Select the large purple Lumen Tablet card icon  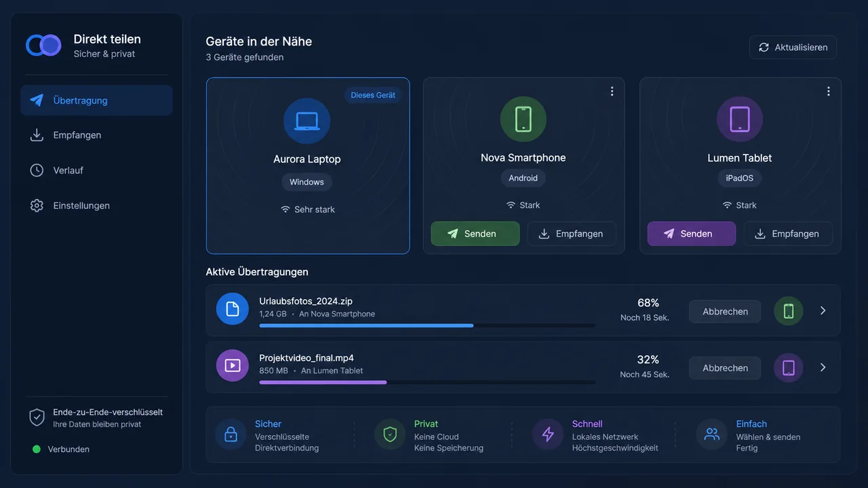(739, 119)
